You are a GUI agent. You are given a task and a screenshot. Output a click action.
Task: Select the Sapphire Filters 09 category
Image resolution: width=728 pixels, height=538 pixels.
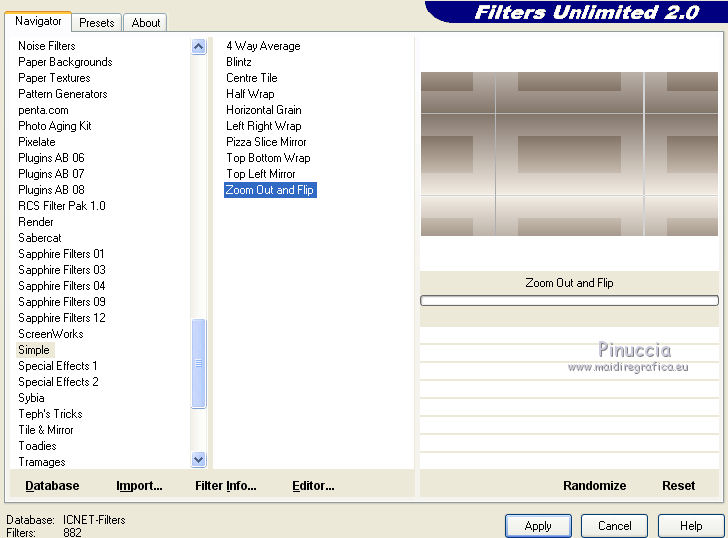[x=62, y=302]
